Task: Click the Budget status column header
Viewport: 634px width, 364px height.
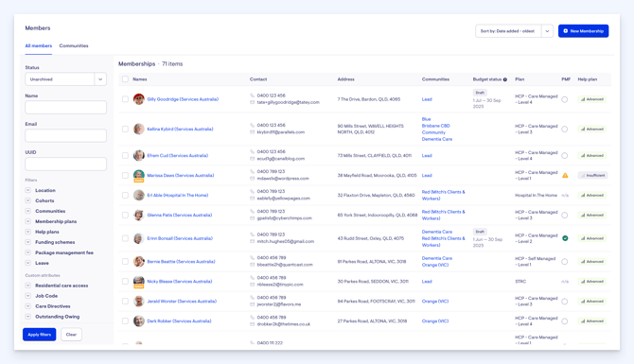Action: point(487,79)
